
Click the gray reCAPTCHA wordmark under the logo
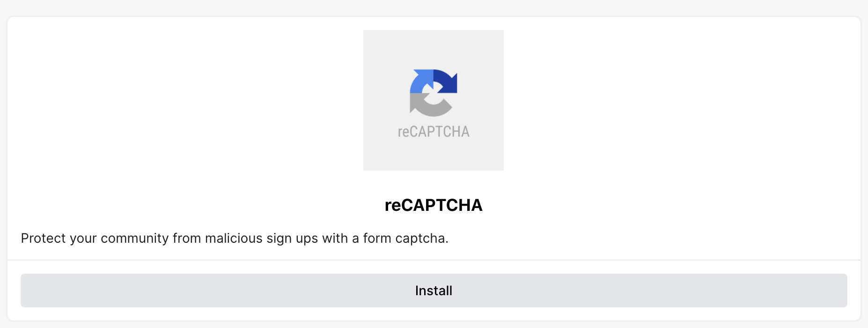pos(434,132)
